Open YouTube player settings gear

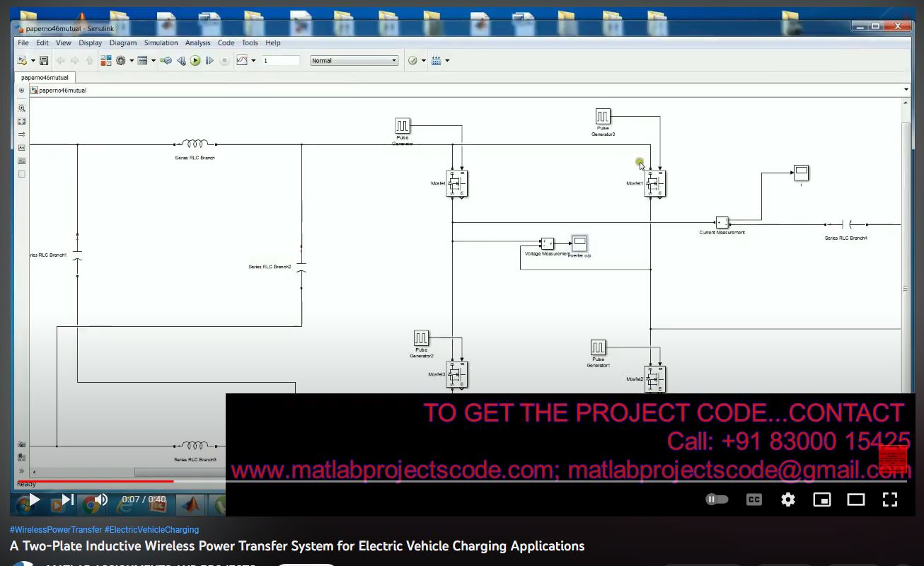788,499
